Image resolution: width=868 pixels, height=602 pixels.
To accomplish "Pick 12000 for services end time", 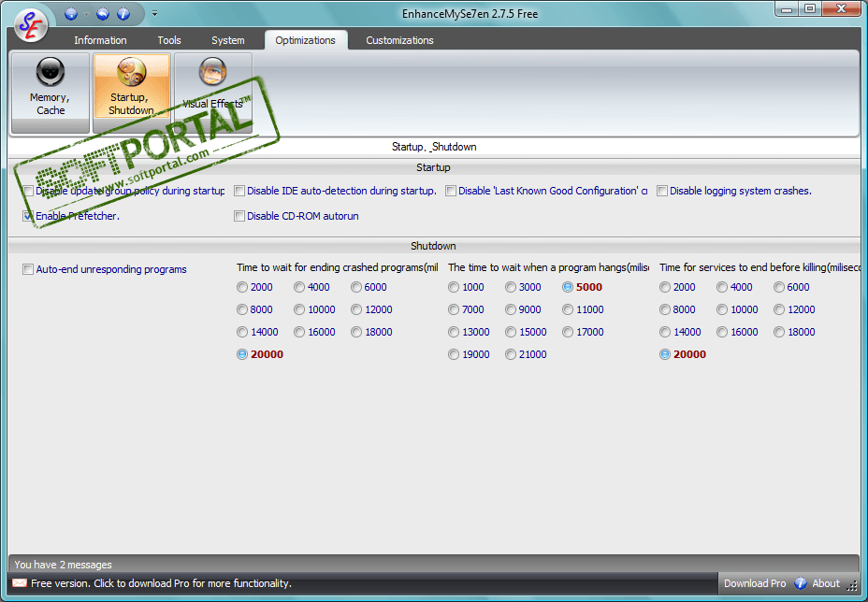I will [x=794, y=309].
